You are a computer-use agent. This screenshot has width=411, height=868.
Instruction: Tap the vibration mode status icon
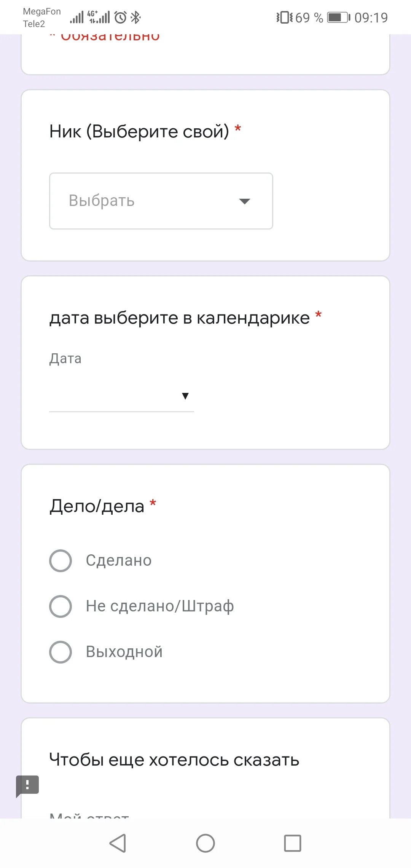(284, 18)
